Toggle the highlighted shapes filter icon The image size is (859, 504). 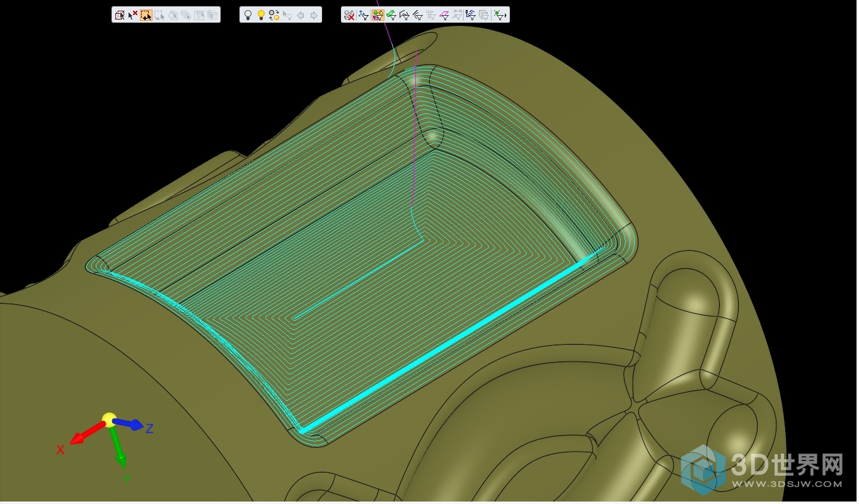pyautogui.click(x=378, y=15)
